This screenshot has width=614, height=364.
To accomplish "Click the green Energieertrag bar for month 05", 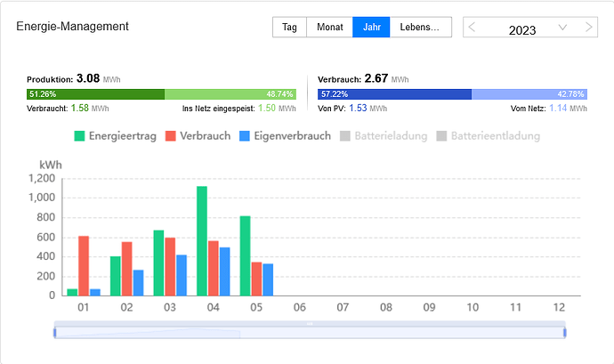I will pyautogui.click(x=245, y=255).
